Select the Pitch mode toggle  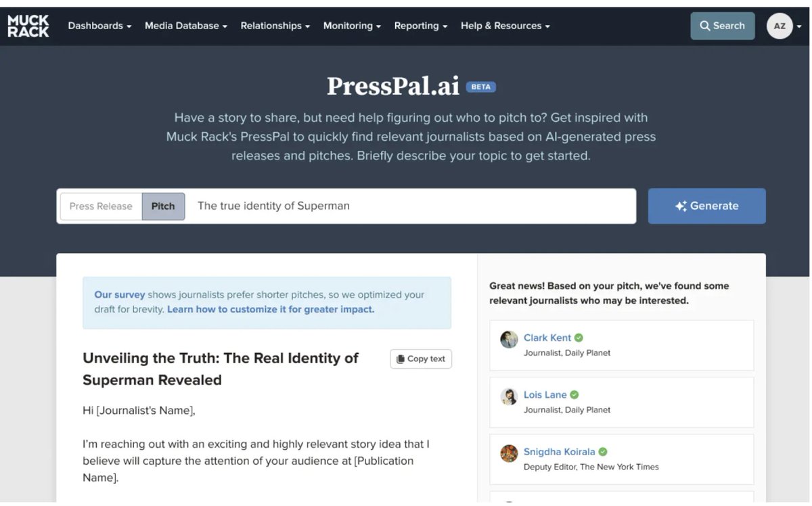coord(163,206)
